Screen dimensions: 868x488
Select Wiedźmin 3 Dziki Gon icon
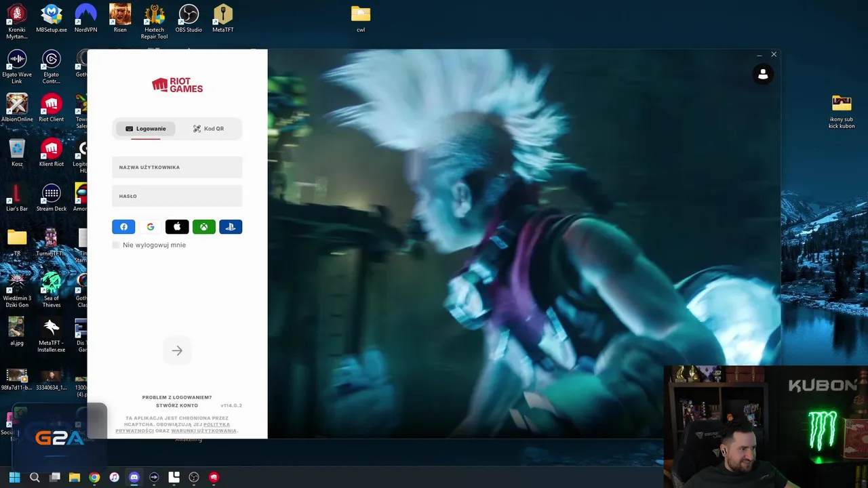click(17, 290)
